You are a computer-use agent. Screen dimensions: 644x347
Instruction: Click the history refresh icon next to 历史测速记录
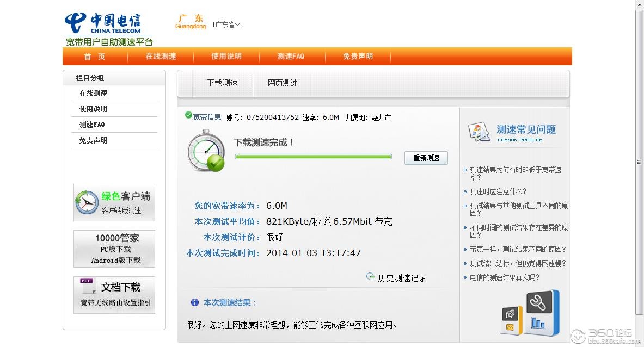tap(371, 277)
